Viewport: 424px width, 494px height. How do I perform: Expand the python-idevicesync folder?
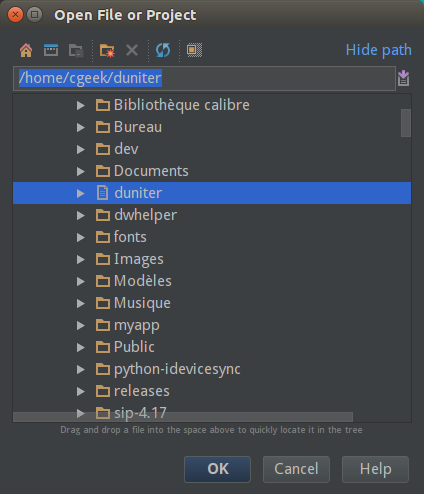[x=80, y=369]
